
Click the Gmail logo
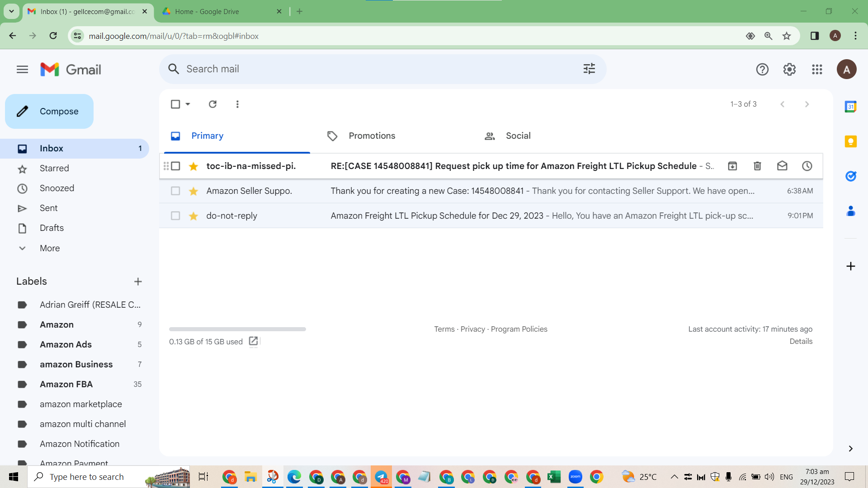pos(71,69)
